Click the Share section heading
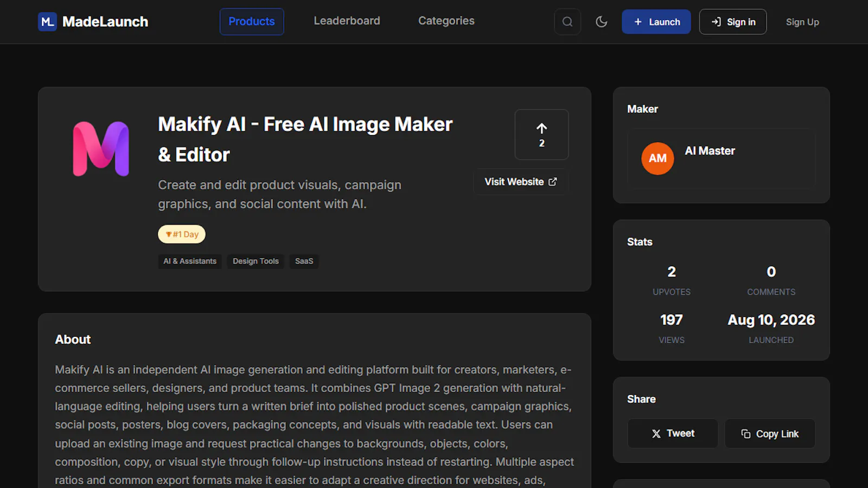The image size is (868, 488). click(x=641, y=399)
